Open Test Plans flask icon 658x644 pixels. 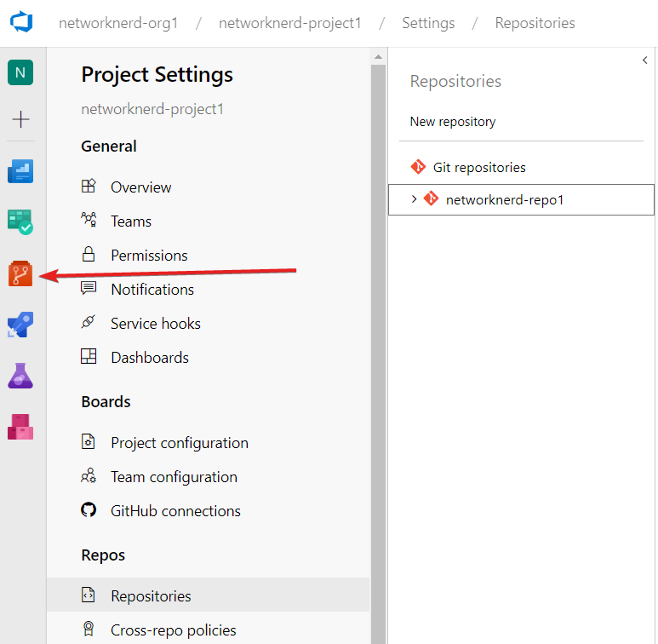pyautogui.click(x=20, y=376)
